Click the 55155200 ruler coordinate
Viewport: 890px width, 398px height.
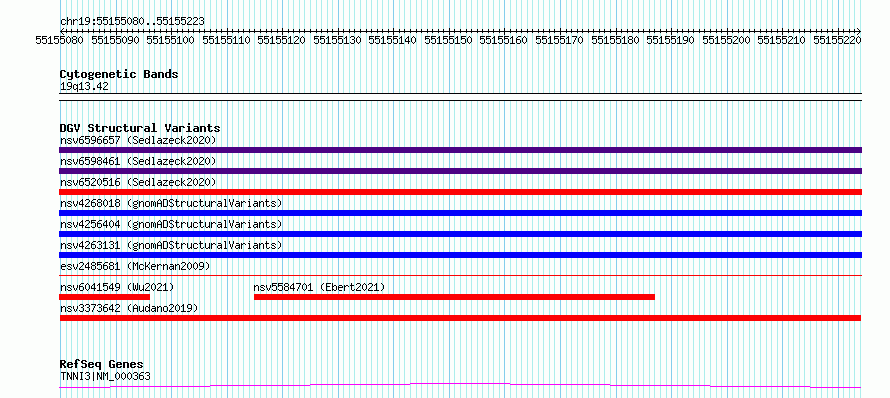tap(727, 40)
